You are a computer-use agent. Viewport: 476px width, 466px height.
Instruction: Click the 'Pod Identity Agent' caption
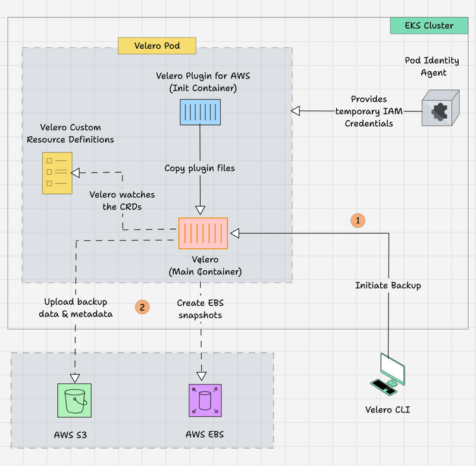432,67
